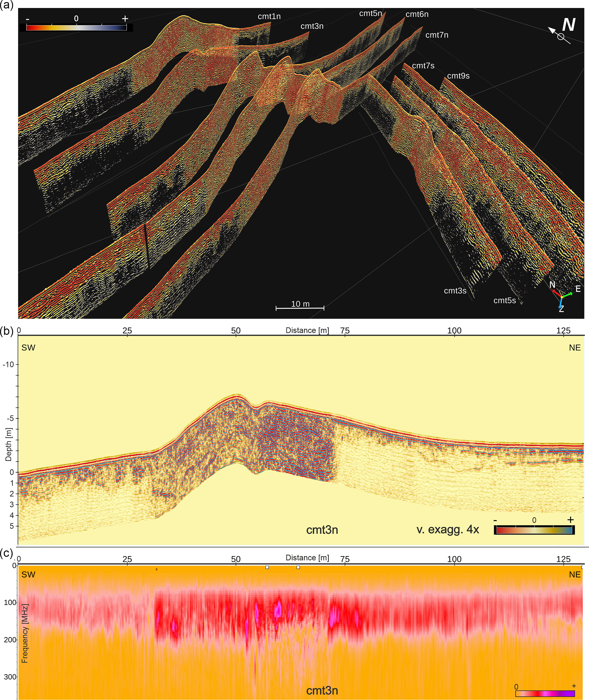The image size is (589, 700).
Task: Select the cmt5s profile label
Action: coord(505,300)
